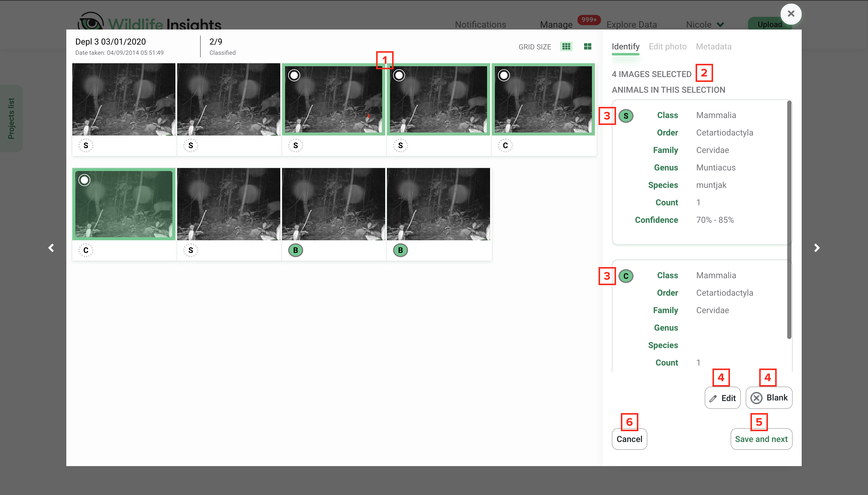The width and height of the screenshot is (868, 495).
Task: Switch to the Identify tab
Action: pyautogui.click(x=625, y=47)
